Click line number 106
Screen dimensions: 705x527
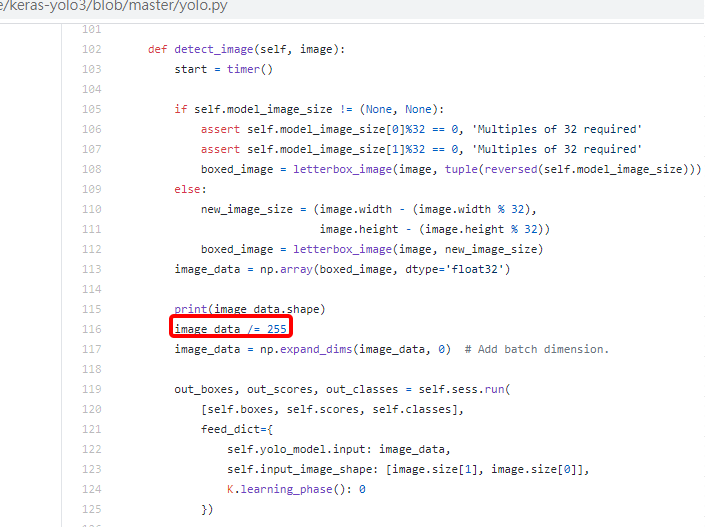coord(92,129)
